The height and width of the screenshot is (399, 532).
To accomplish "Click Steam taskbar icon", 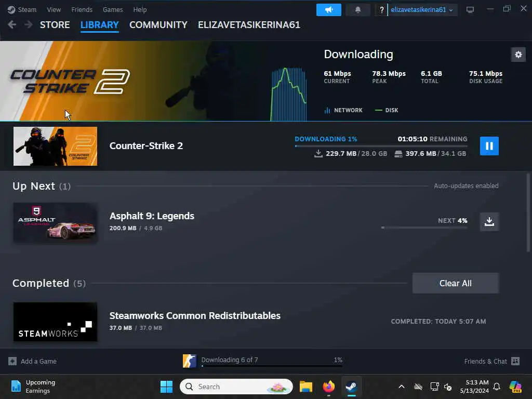I will [x=352, y=387].
